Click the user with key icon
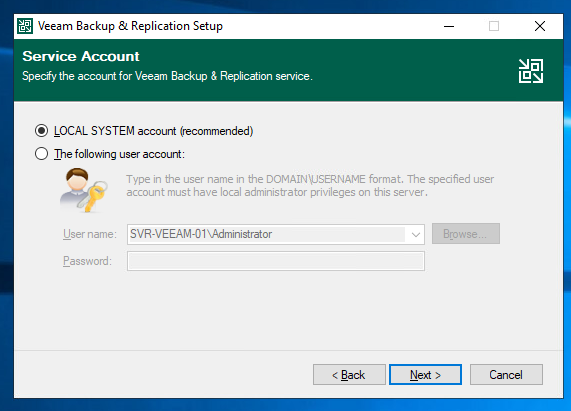 pyautogui.click(x=83, y=190)
